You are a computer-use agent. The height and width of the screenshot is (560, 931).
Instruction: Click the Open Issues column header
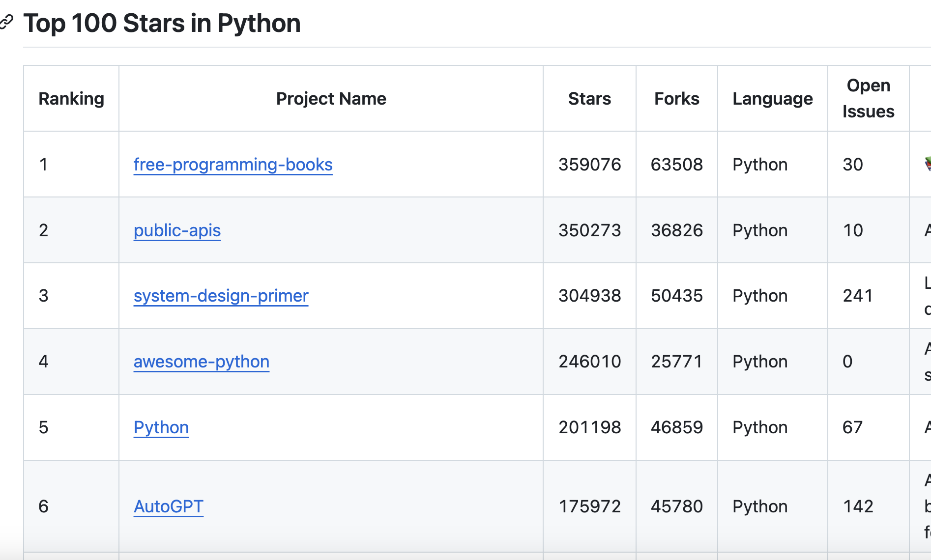coord(868,98)
